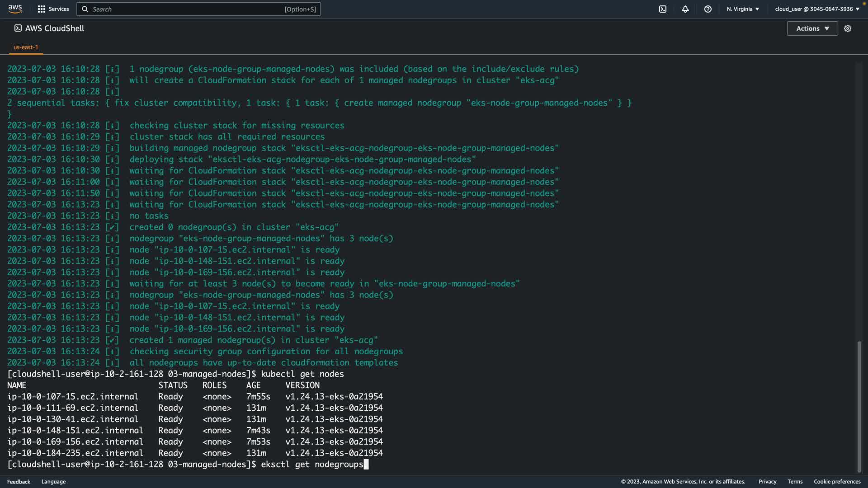This screenshot has height=488, width=868.
Task: Expand the N. Virginia region dropdown
Action: click(x=743, y=9)
